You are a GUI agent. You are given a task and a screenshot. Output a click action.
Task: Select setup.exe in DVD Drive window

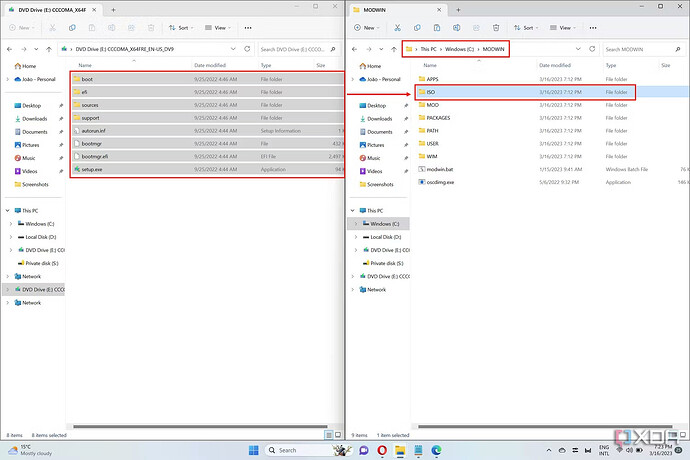(207, 169)
